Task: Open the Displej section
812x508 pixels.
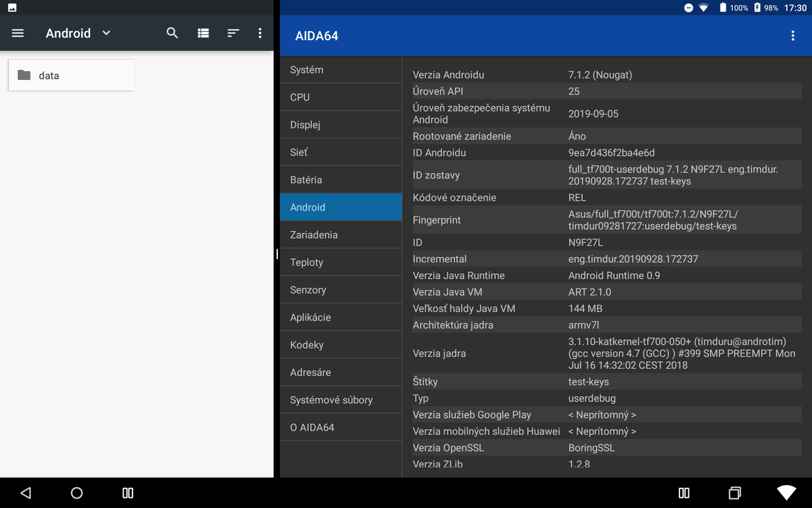Action: point(341,124)
